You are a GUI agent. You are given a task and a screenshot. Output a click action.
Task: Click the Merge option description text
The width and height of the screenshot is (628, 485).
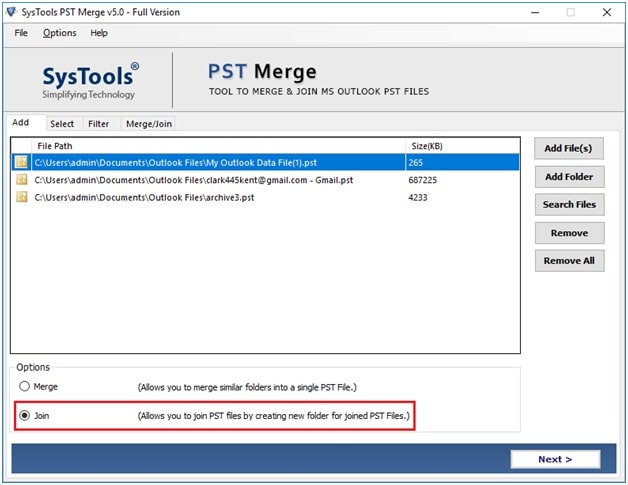(247, 387)
